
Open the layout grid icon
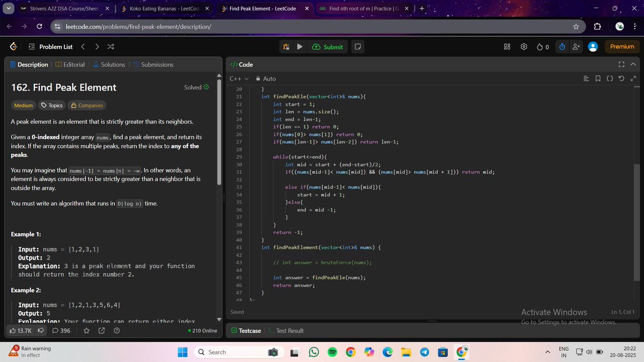point(507,47)
